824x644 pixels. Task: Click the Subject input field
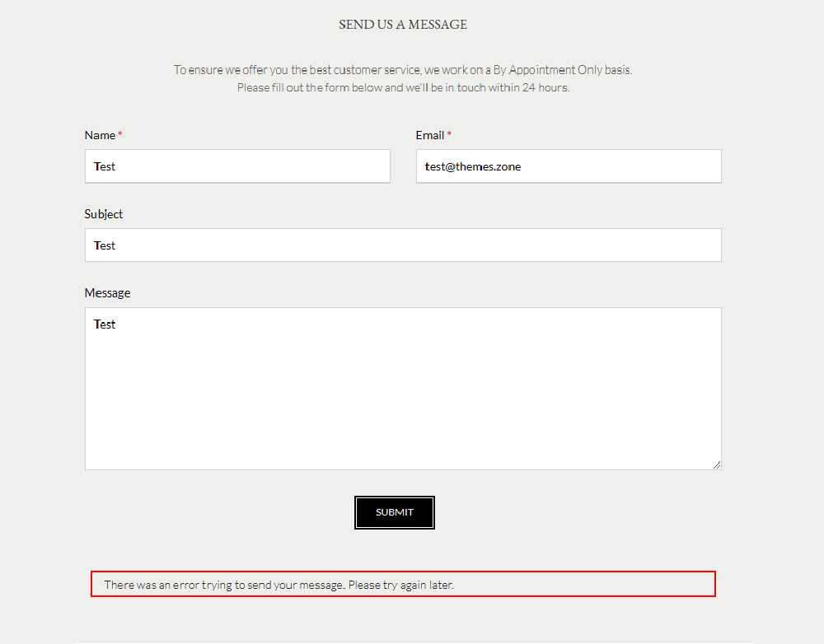(x=403, y=245)
